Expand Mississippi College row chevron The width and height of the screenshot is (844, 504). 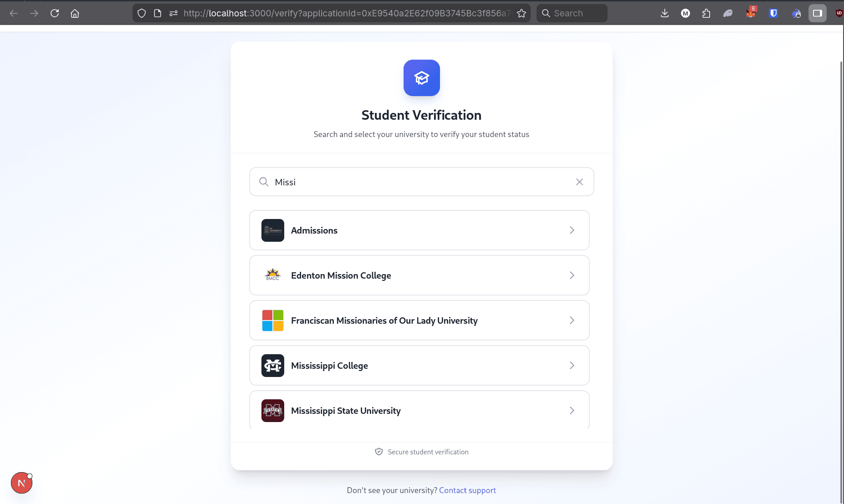[x=572, y=366]
